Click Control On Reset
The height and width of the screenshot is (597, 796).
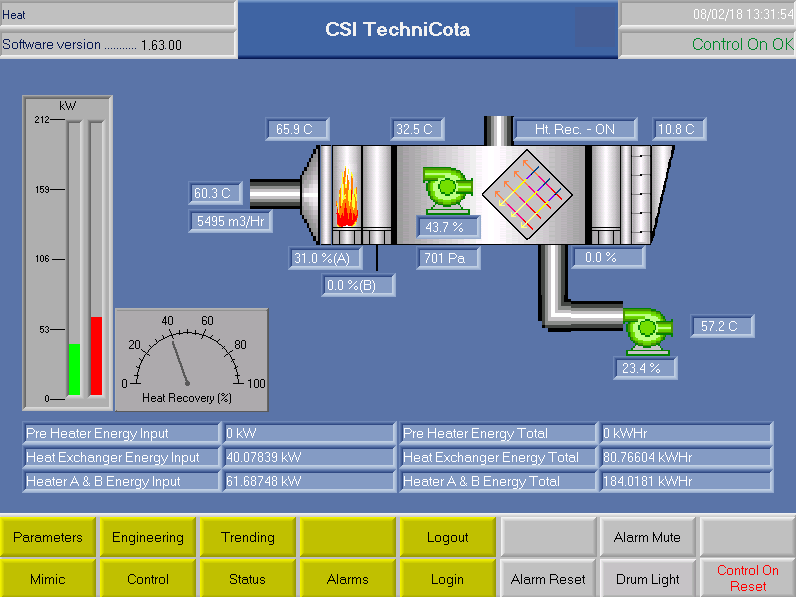pos(748,579)
